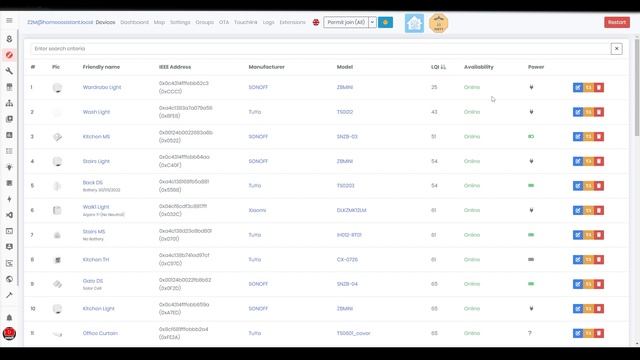Open the hammer Developer Tools sidebar icon
The height and width of the screenshot is (360, 640).
click(x=9, y=295)
